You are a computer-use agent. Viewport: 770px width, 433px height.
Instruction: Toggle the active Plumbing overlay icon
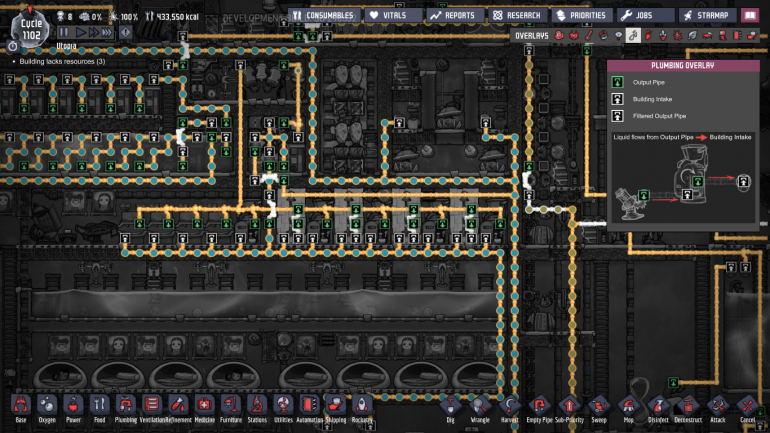tap(633, 35)
